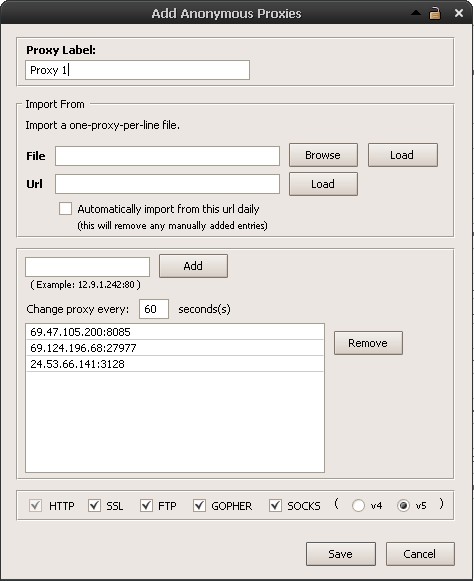The width and height of the screenshot is (474, 581).
Task: Focus the Proxy Label text field
Action: 137,70
